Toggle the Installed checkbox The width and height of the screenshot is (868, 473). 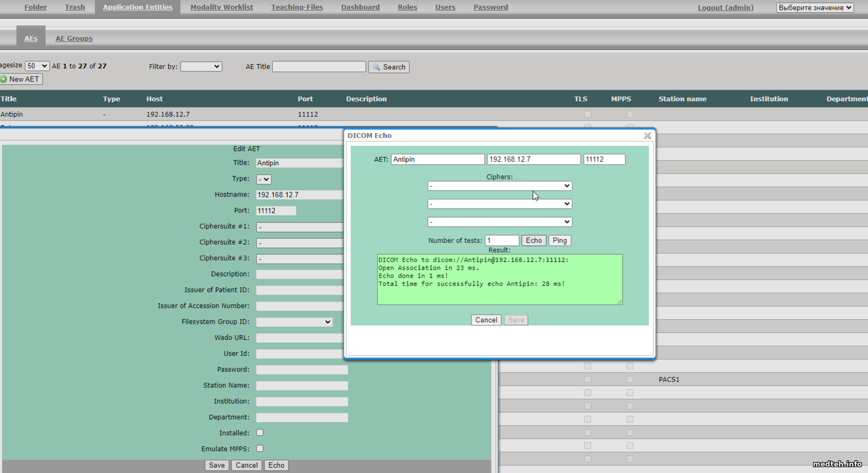260,433
